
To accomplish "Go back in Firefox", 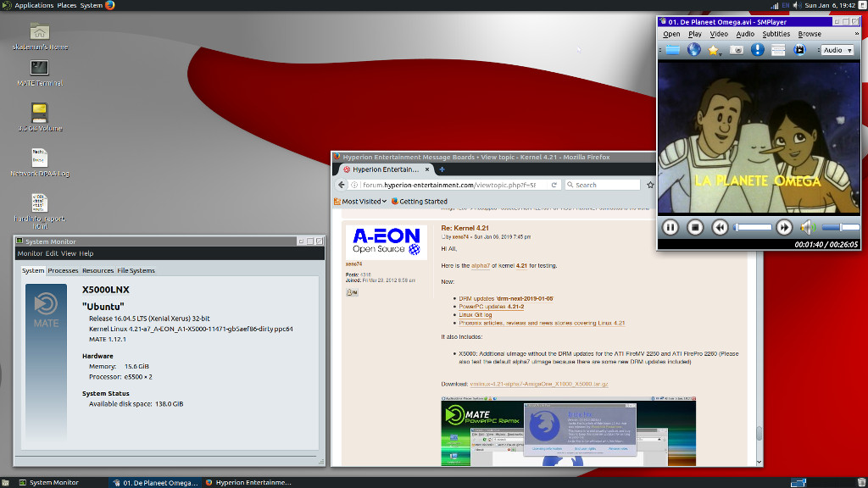I will click(x=342, y=185).
